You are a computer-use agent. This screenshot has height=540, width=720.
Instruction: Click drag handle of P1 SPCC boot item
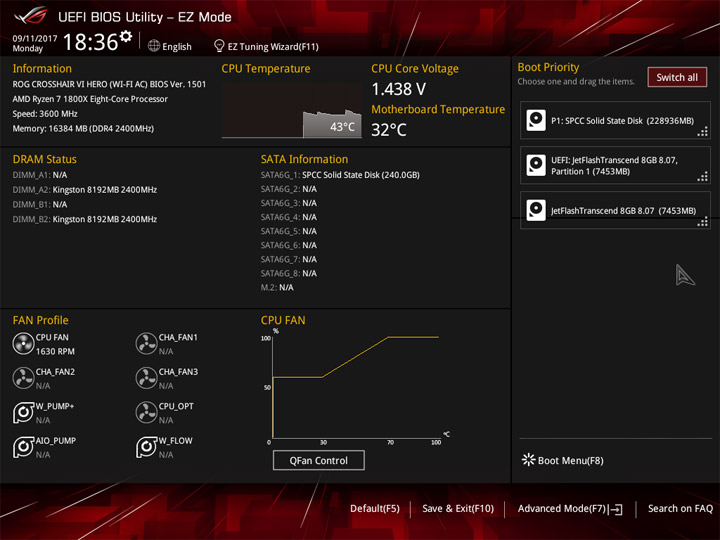(703, 132)
